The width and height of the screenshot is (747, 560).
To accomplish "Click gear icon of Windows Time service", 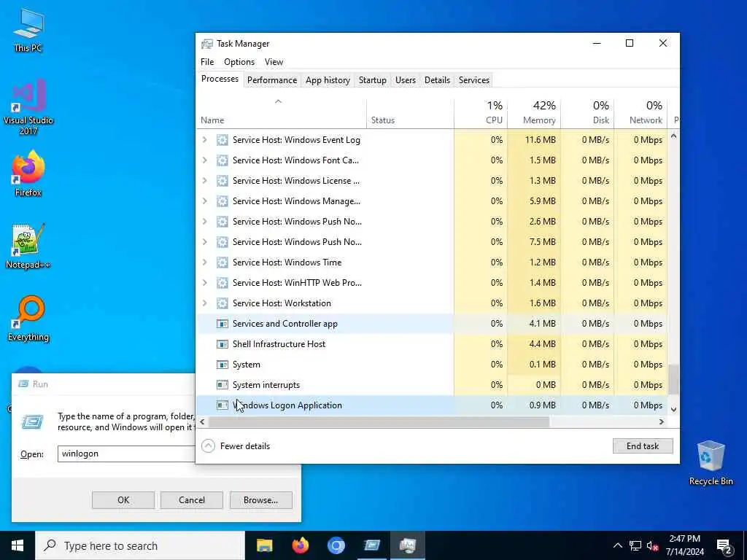I will [x=222, y=262].
